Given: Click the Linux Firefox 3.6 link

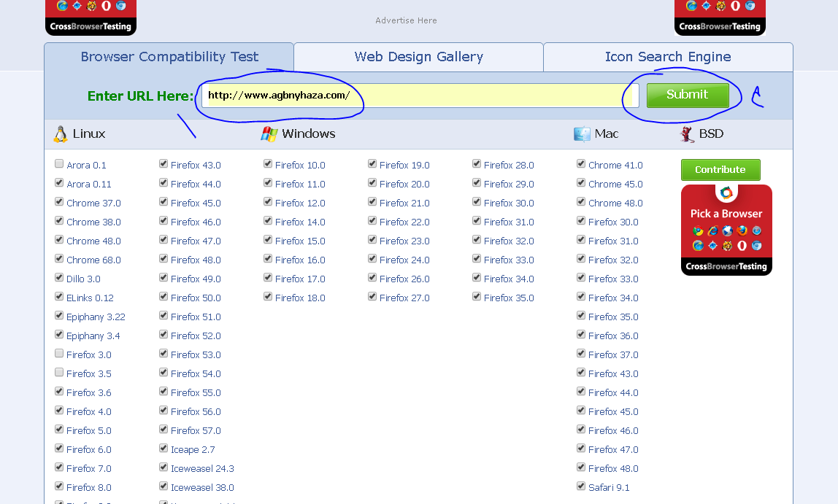Looking at the screenshot, I should coord(89,393).
